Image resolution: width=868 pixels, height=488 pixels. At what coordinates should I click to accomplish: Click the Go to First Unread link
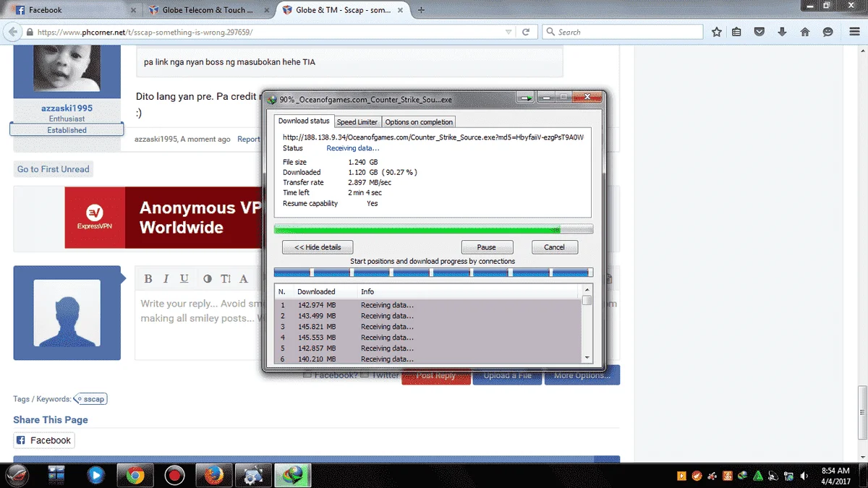tap(54, 169)
